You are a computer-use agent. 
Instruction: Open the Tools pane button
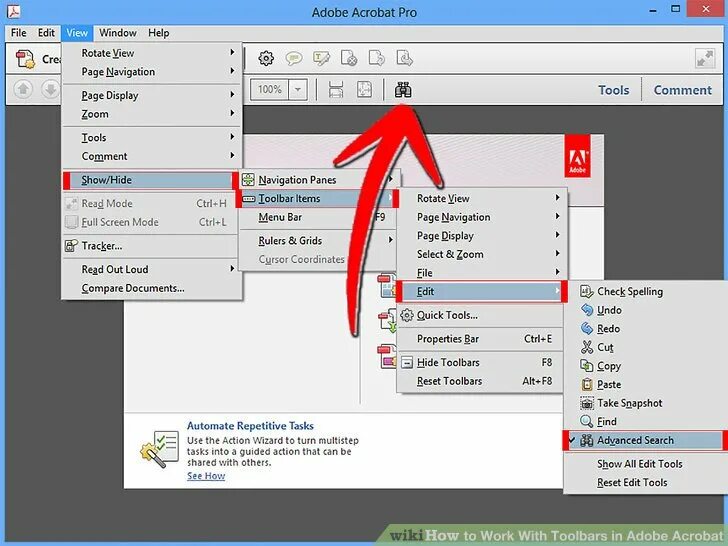613,90
